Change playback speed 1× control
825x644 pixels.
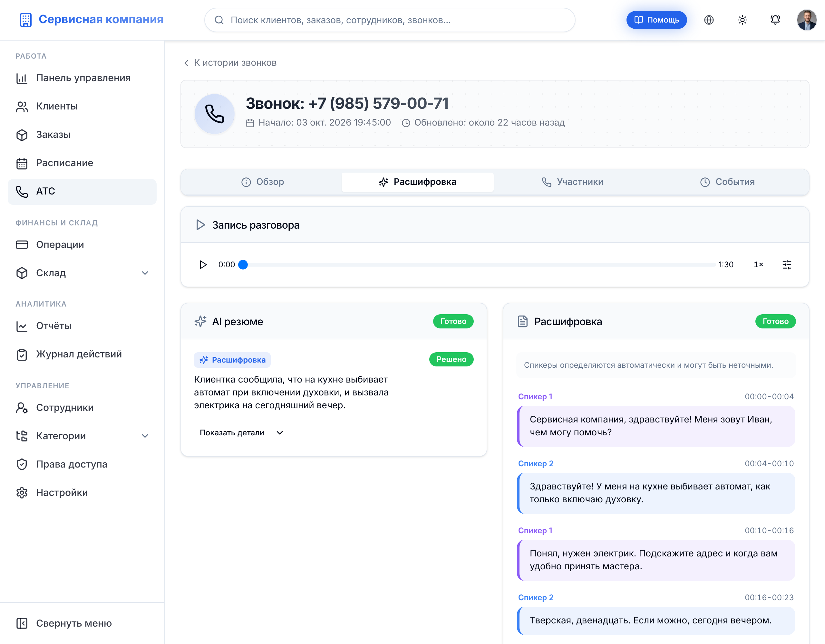point(758,265)
